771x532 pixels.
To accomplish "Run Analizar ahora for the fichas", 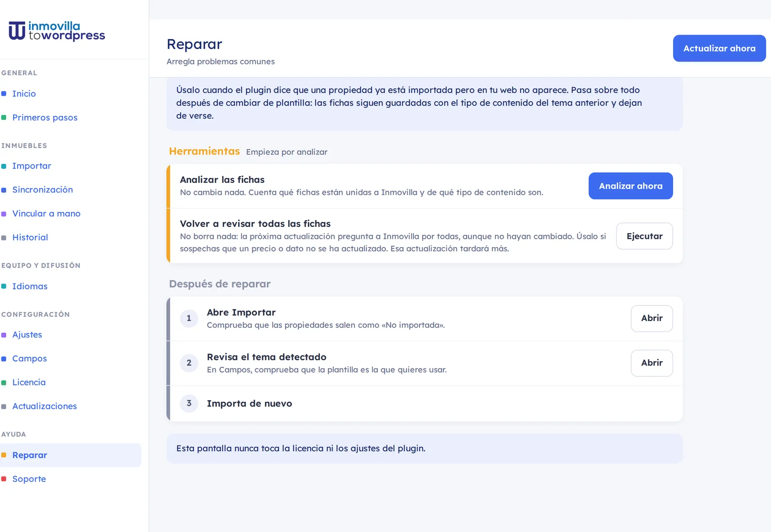I will point(631,186).
